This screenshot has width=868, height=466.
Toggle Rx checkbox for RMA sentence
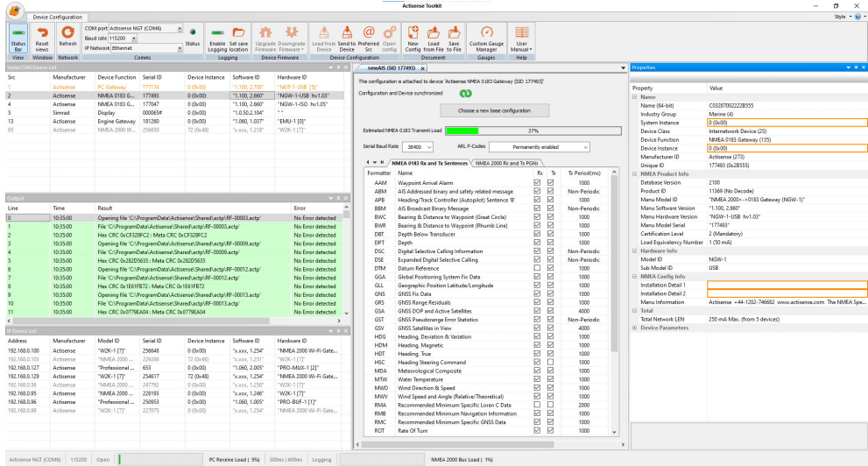click(537, 405)
